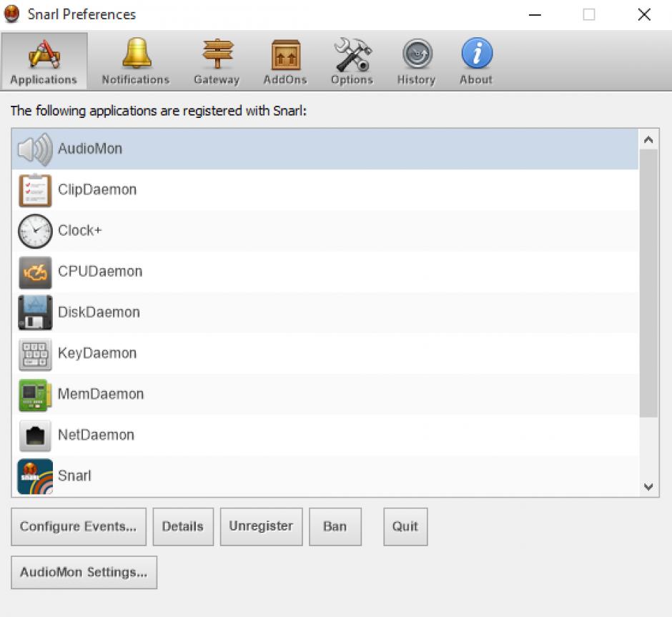Ban the selected application

click(x=335, y=527)
